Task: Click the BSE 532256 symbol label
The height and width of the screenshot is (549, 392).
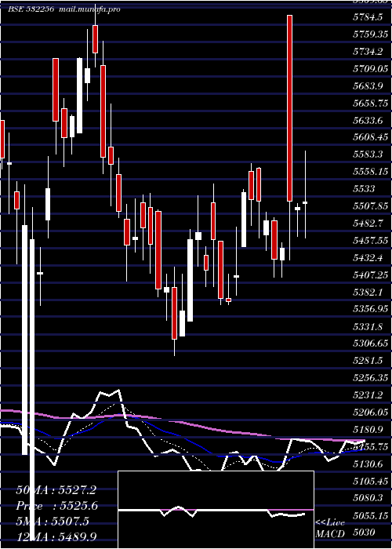Action: coord(31,9)
